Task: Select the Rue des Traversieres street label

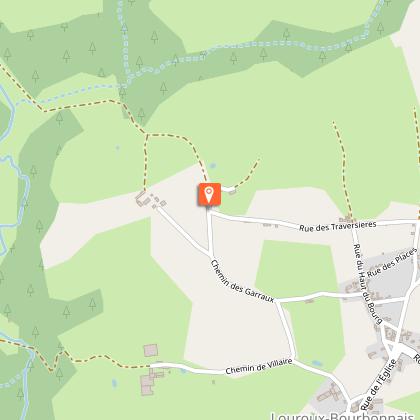Action: pyautogui.click(x=338, y=226)
